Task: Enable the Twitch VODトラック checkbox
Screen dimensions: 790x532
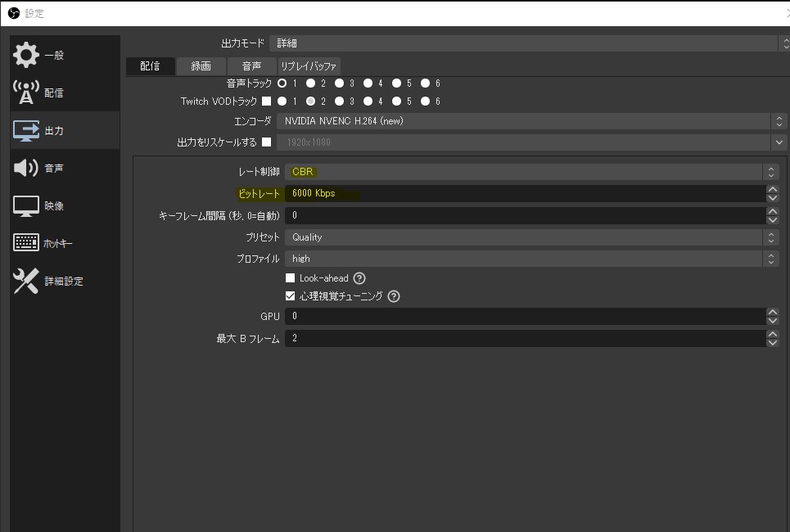Action: click(265, 101)
